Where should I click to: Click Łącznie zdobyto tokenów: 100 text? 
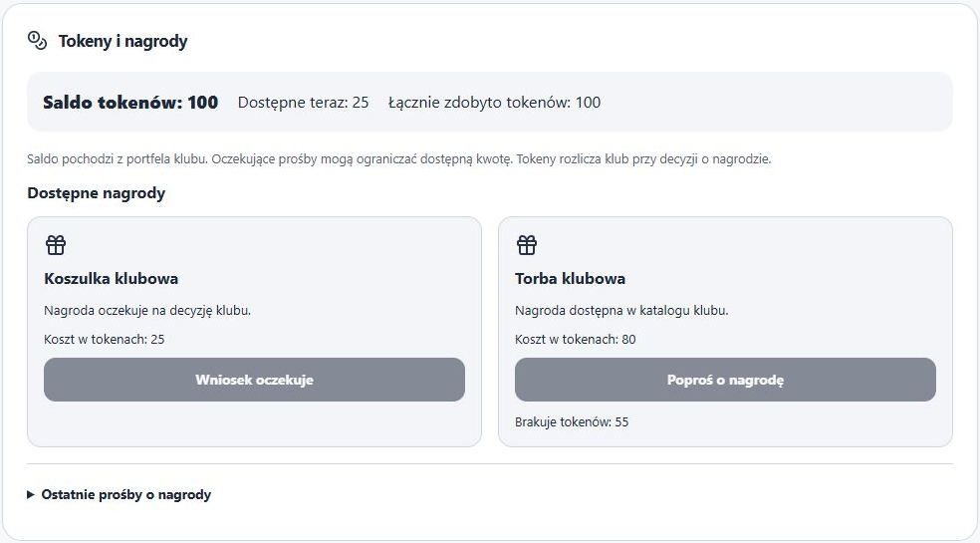point(494,102)
